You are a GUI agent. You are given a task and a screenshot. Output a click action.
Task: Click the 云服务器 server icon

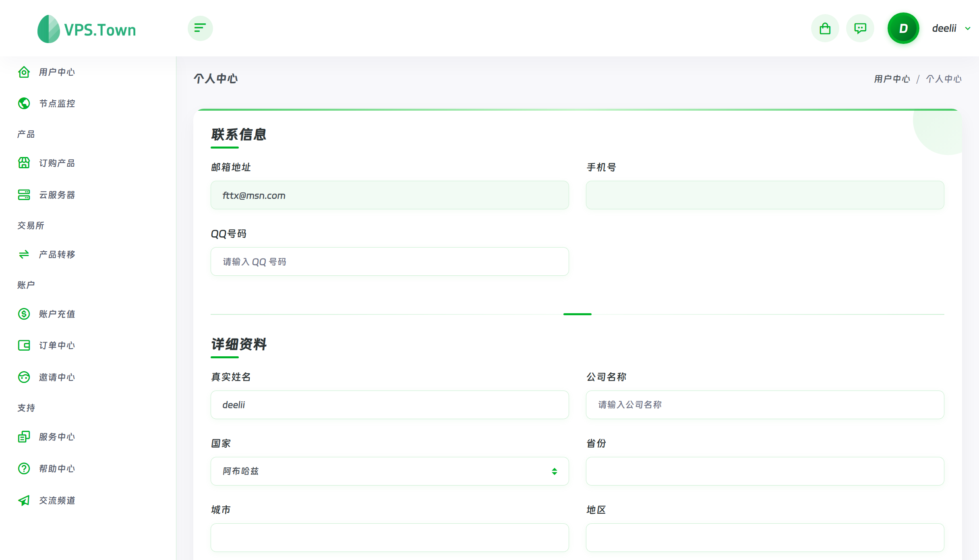(24, 195)
